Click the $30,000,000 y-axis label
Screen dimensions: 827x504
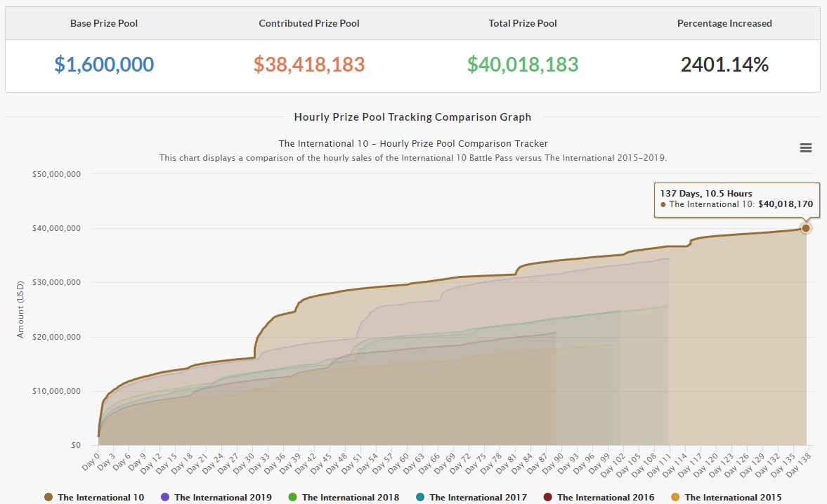56,282
